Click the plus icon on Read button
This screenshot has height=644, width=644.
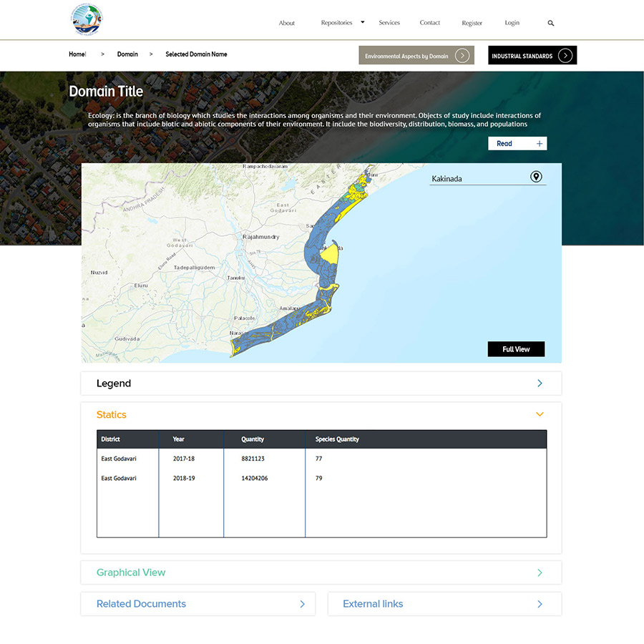(540, 143)
